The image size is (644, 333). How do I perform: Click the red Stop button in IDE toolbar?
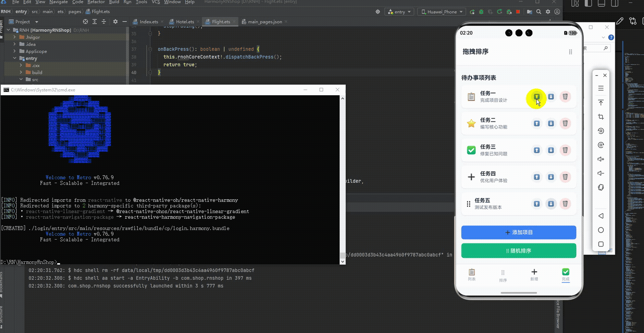click(518, 12)
